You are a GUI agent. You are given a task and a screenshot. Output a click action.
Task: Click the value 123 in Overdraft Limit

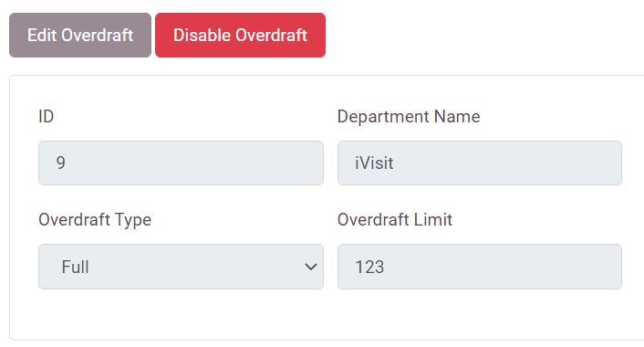click(369, 267)
